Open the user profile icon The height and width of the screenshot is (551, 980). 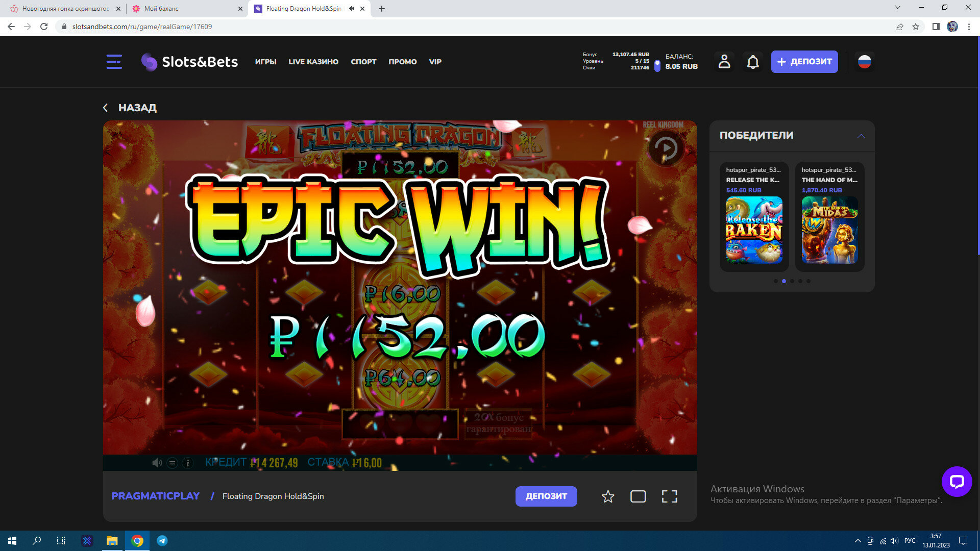click(724, 62)
